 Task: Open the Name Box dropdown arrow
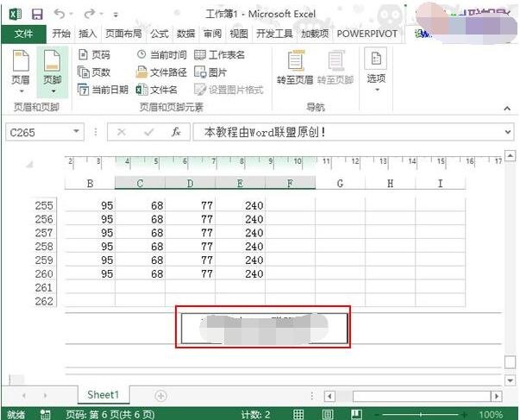click(x=76, y=132)
